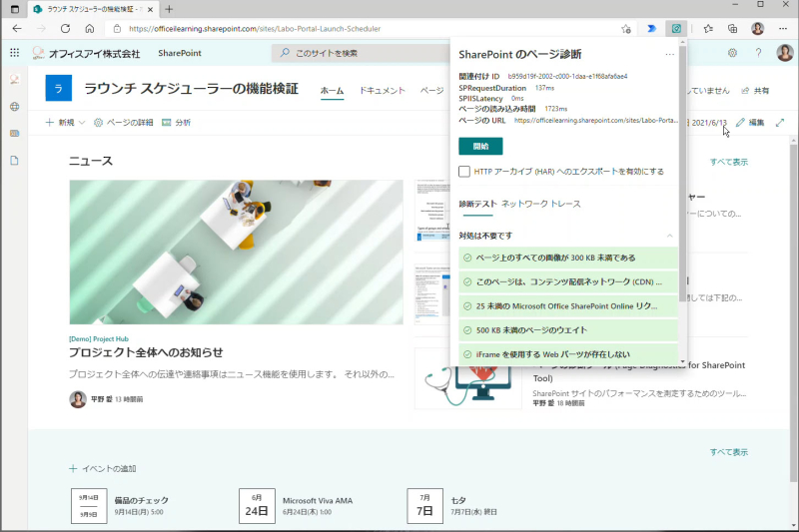This screenshot has height=532, width=799.
Task: Switch to ネットワーク トレース tab
Action: tap(541, 204)
